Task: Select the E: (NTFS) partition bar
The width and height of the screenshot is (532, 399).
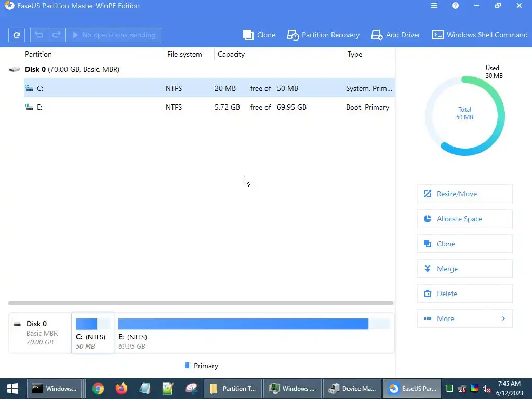Action: (254, 324)
